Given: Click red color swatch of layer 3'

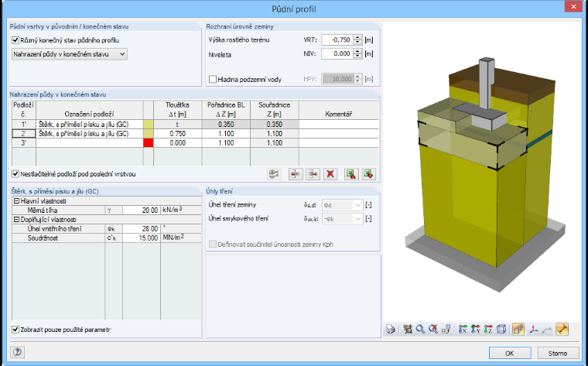Looking at the screenshot, I should [x=148, y=143].
